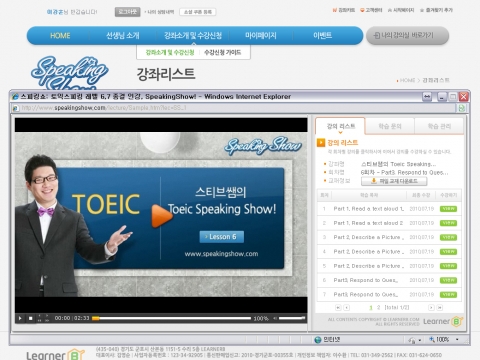Go to the previous page of the lesson list
This screenshot has width=480, height=360.
click(x=347, y=307)
